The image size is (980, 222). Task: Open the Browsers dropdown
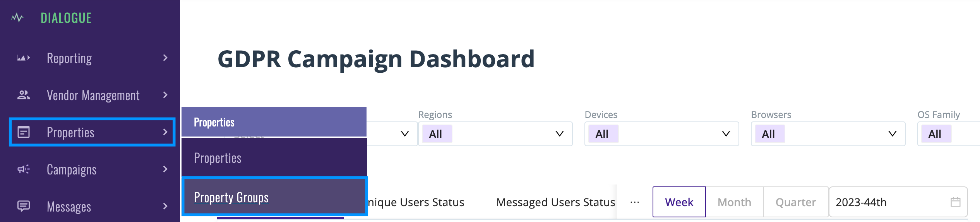coord(828,134)
